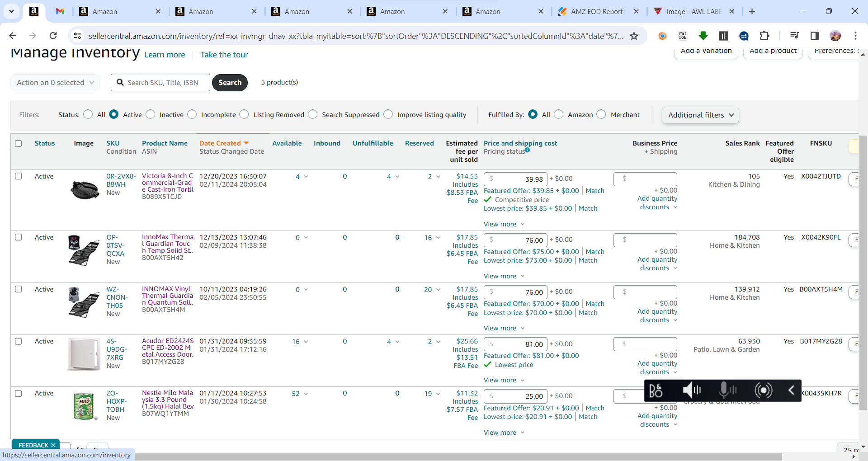
Task: Open the media controls toolbar icon
Action: coord(794,36)
